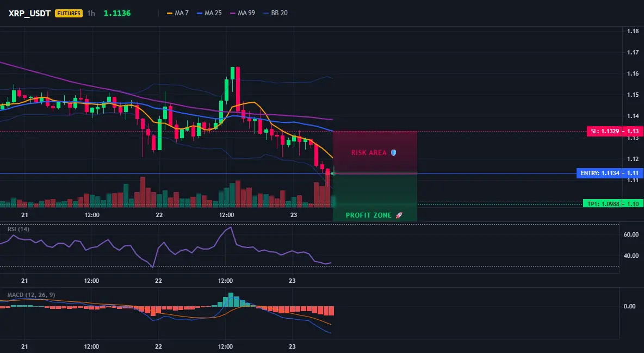Click the PROFIT ZONE label

369,215
